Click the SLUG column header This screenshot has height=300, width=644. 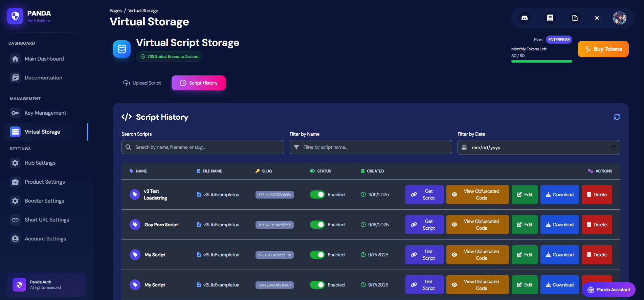coord(264,171)
